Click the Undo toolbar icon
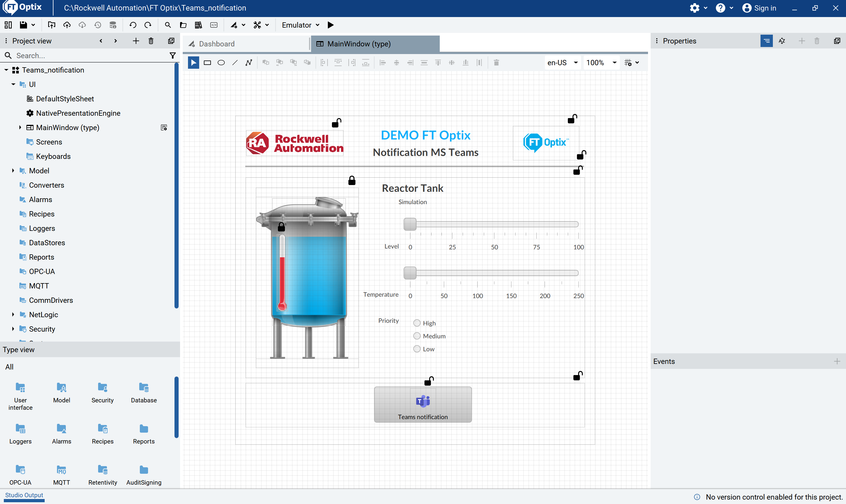The width and height of the screenshot is (846, 504). 133,25
